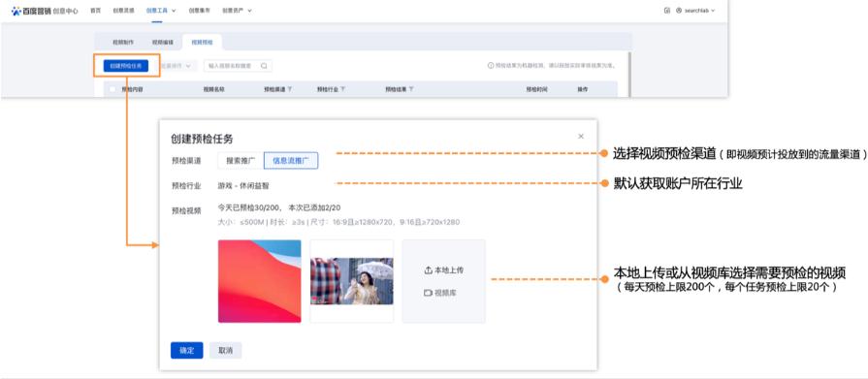Click 本地上传 to upload a local video

point(444,270)
